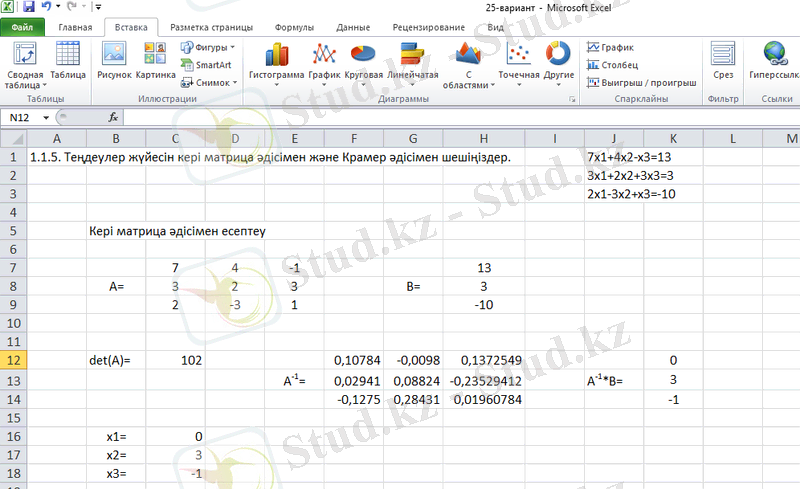Insert a picture with Рисунок icon
The height and width of the screenshot is (489, 800).
pos(114,60)
